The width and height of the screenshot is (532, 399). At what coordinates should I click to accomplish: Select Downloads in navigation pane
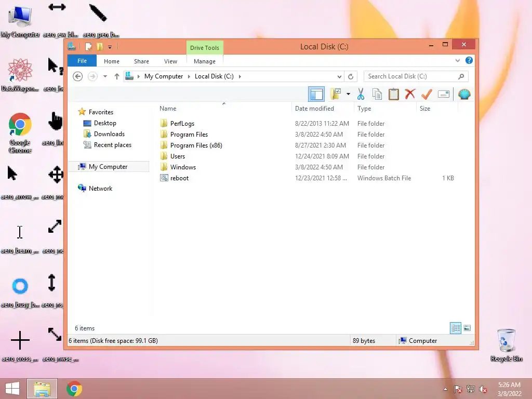(109, 134)
